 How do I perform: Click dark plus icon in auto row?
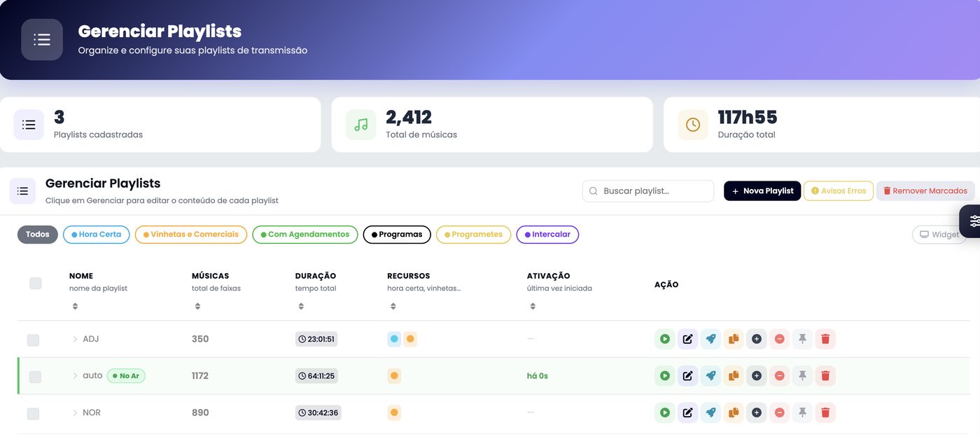coord(757,376)
